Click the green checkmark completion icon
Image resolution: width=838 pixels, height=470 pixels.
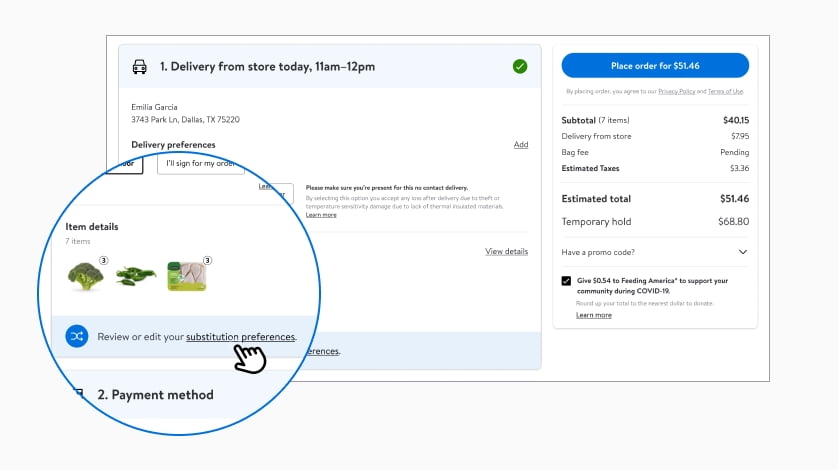coord(519,66)
